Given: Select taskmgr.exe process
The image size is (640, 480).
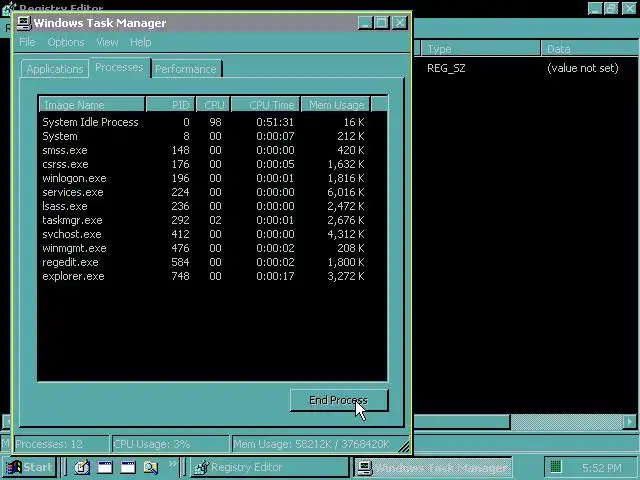Looking at the screenshot, I should pos(212,220).
